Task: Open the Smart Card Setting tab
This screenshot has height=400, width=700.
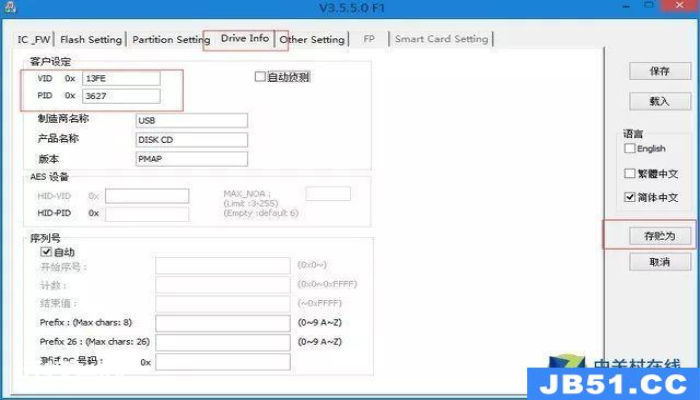Action: (442, 39)
